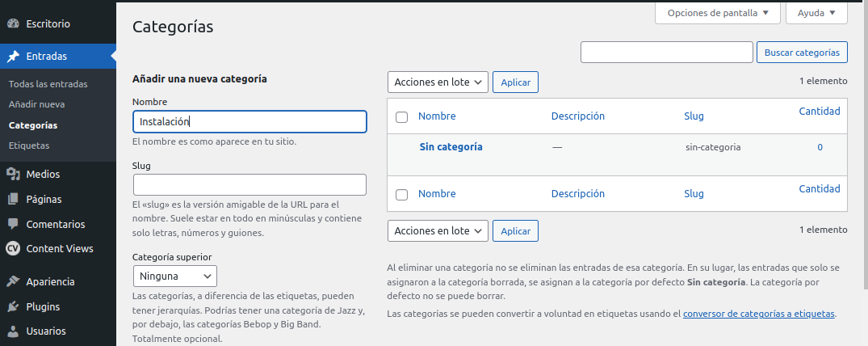Click the Páginas icon in sidebar
The height and width of the screenshot is (346, 868).
13,199
